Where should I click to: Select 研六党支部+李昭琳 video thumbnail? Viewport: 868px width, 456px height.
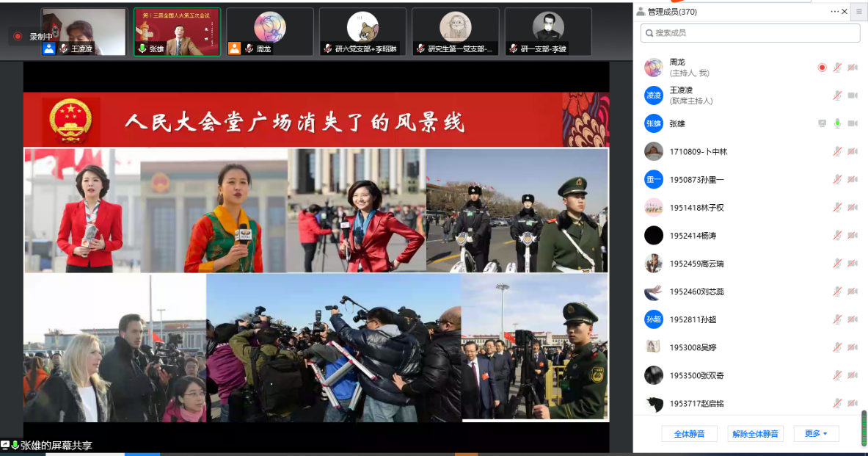[x=362, y=32]
